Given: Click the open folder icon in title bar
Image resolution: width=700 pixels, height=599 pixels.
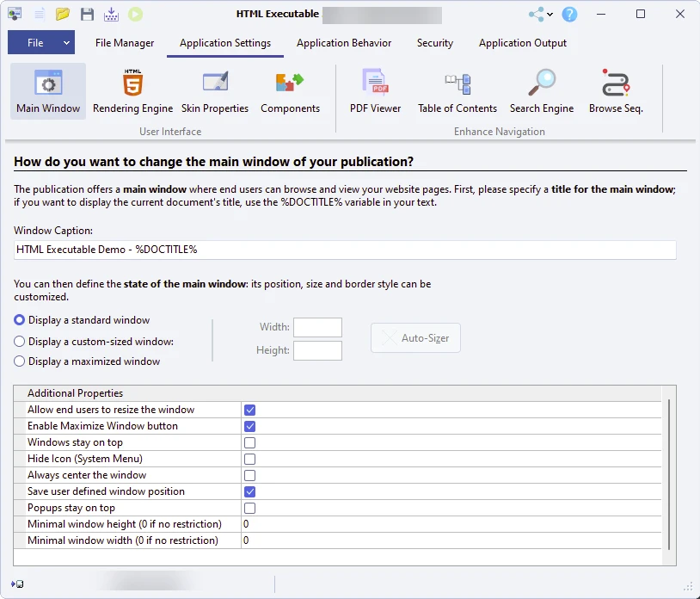Looking at the screenshot, I should (63, 15).
